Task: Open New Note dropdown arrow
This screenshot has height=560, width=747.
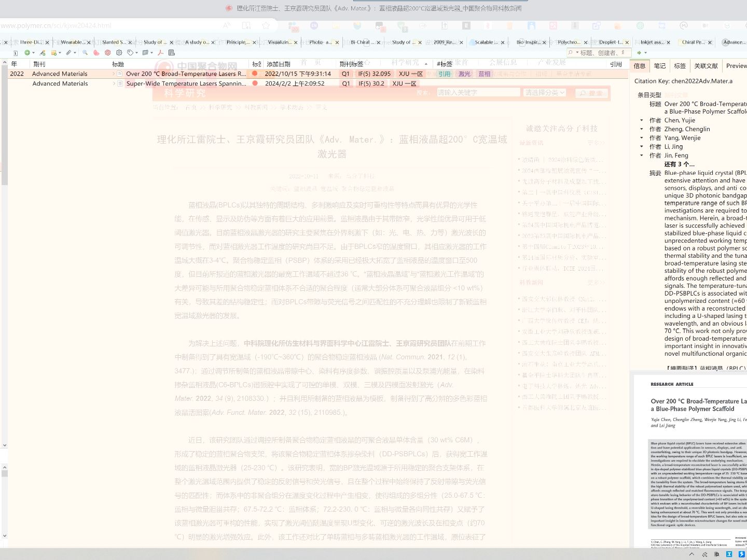Action: tap(60, 52)
